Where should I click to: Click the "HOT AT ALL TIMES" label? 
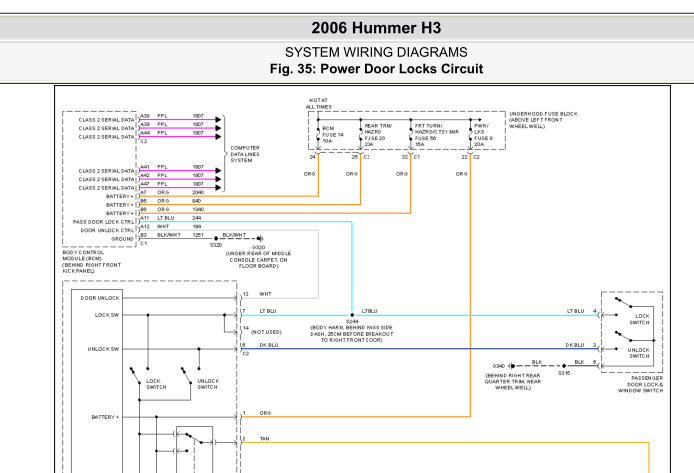[x=318, y=104]
